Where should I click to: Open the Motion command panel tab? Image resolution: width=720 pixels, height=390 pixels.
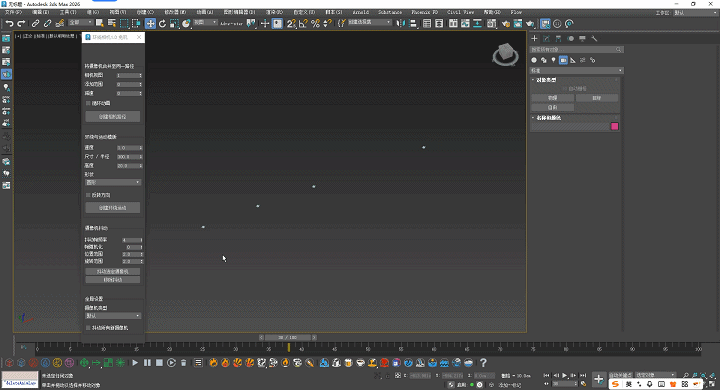(570, 39)
